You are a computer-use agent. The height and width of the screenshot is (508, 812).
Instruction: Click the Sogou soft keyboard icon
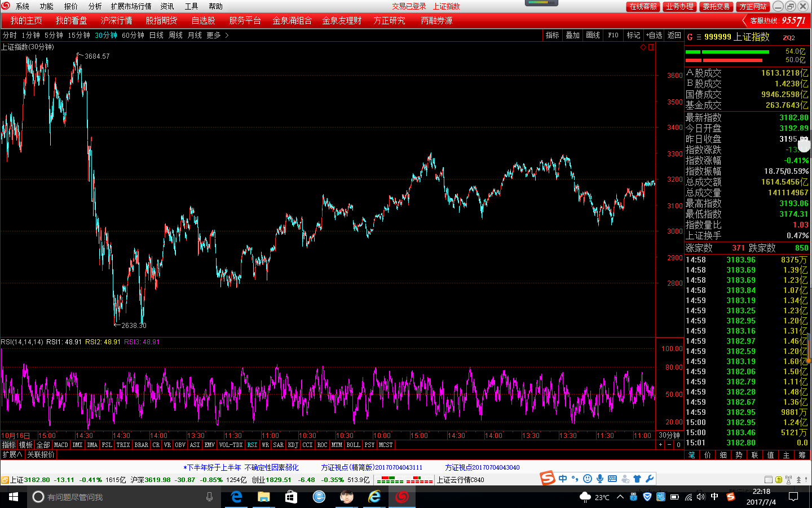pyautogui.click(x=612, y=479)
